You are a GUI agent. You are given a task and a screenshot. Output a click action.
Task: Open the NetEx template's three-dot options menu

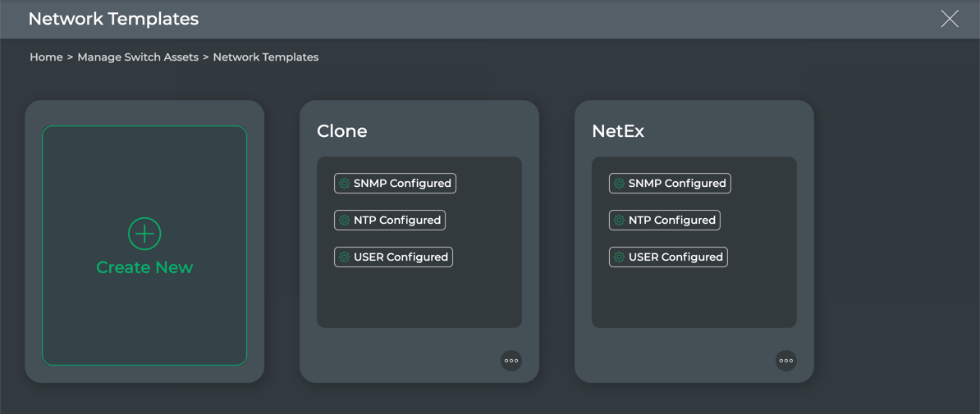coord(786,361)
